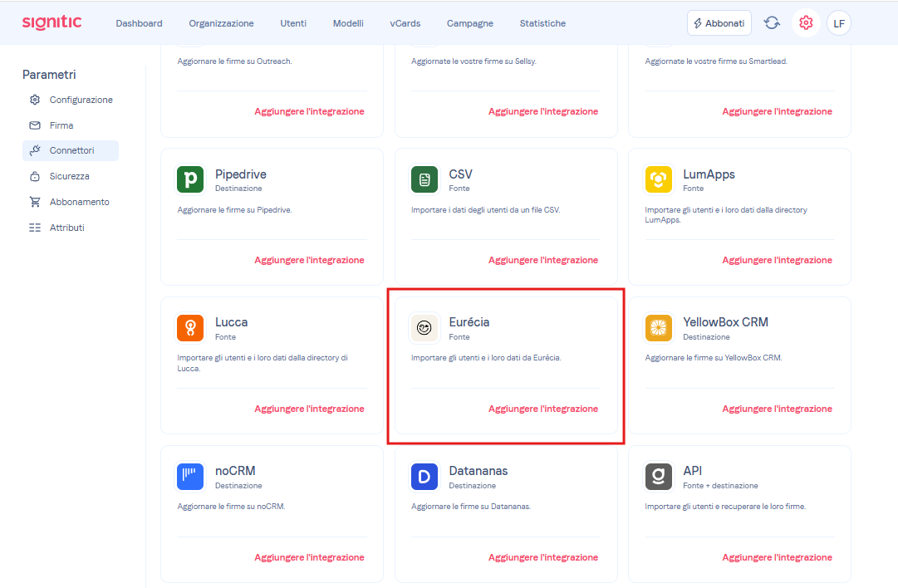
Task: Open the Utenti menu item
Action: coord(293,23)
